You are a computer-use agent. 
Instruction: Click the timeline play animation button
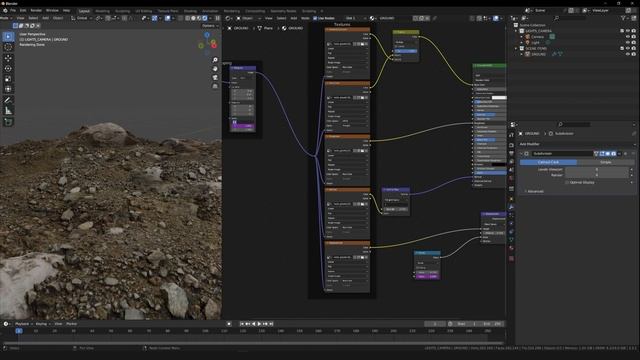point(259,324)
